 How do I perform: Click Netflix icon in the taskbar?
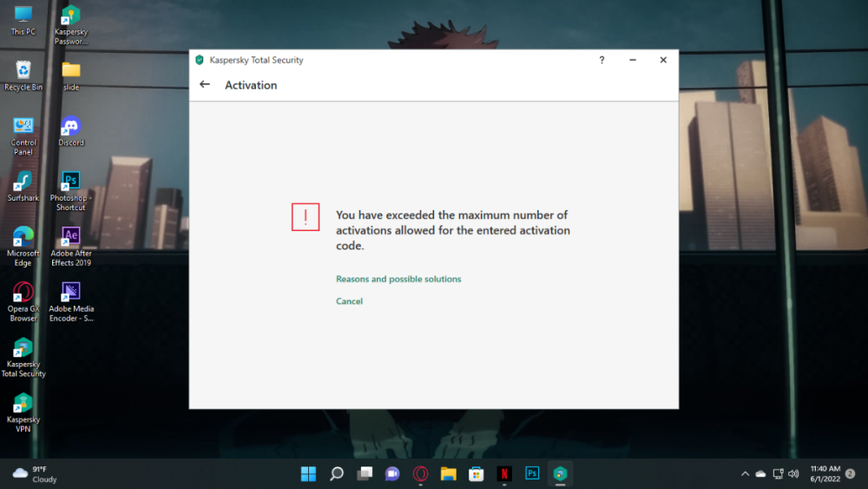[x=504, y=473]
